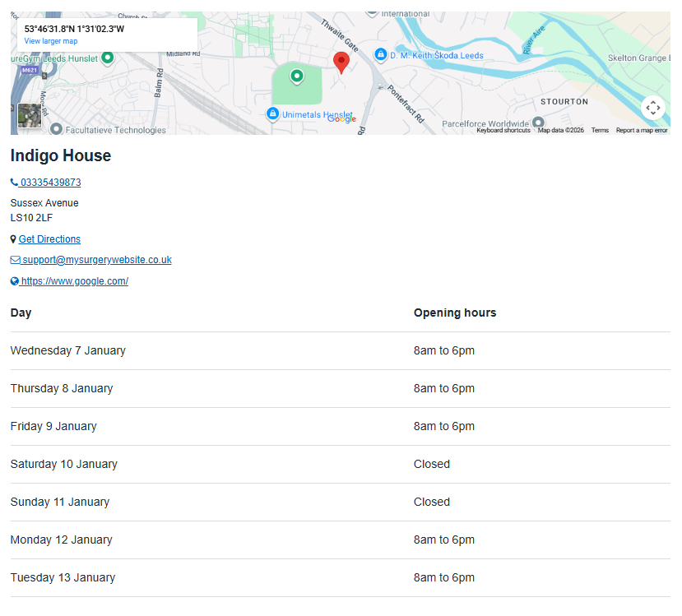Click the satellite imagery thumbnail on map

click(x=30, y=115)
